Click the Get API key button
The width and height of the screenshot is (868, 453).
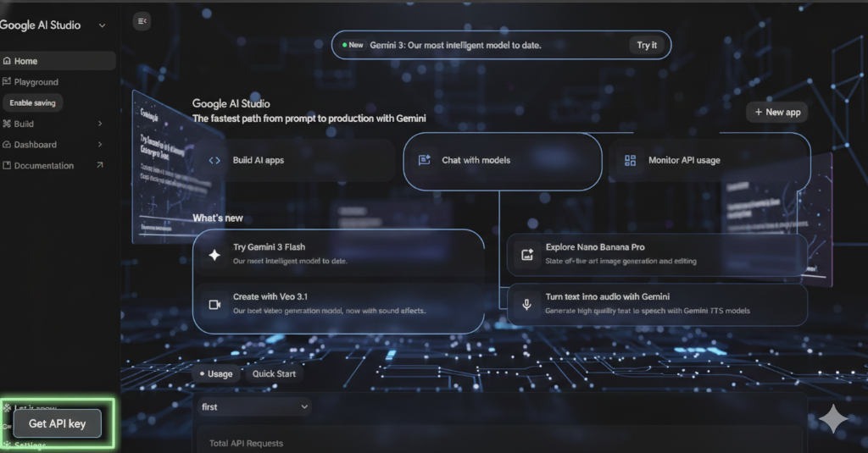click(x=57, y=423)
